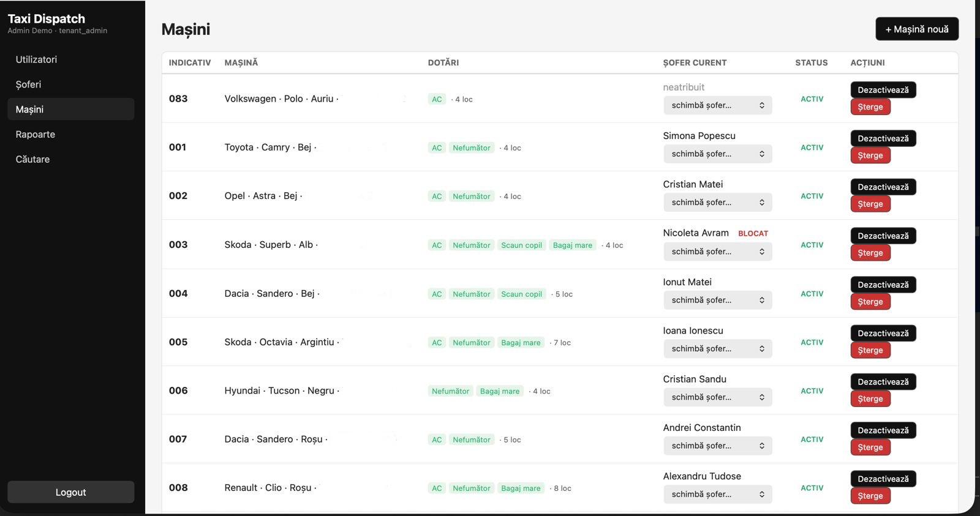980x516 pixels.
Task: Expand schimbă șofer for Simona Popescu
Action: tap(717, 154)
